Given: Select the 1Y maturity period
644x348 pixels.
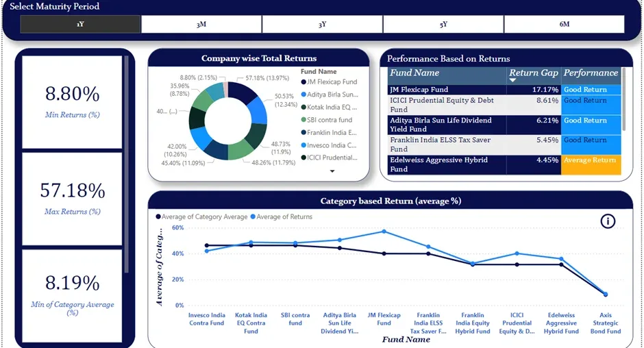Looking at the screenshot, I should (x=81, y=24).
